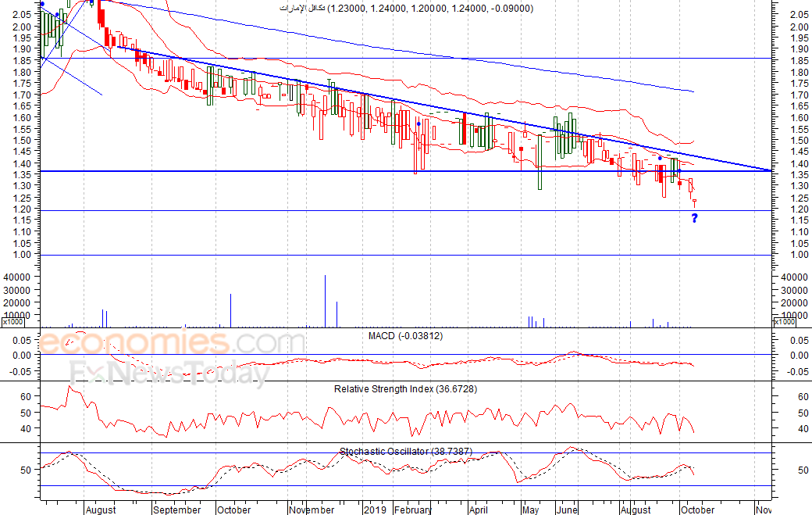The image size is (812, 515).
Task: Click the RSI 60 label on the right axis
Action: [x=803, y=397]
